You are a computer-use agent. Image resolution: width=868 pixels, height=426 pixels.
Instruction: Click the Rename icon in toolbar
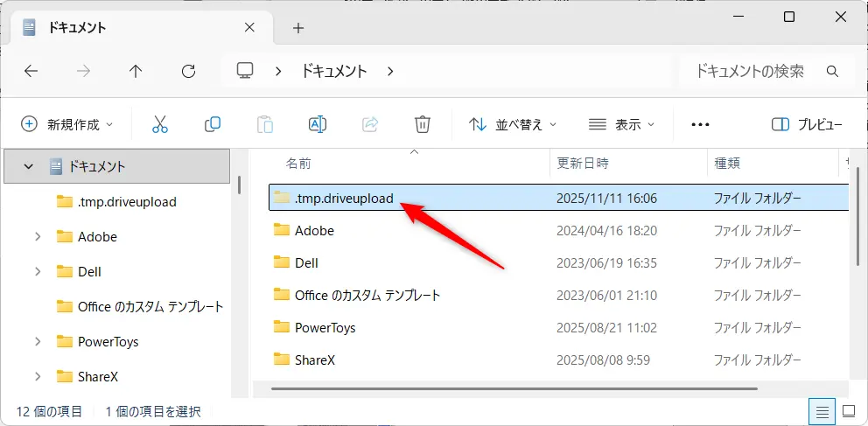318,124
